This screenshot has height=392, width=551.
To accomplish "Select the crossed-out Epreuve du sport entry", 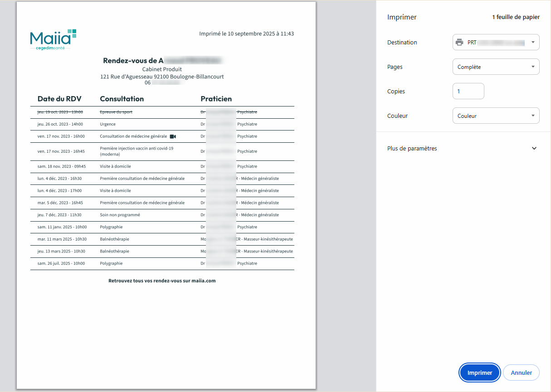I will pyautogui.click(x=116, y=112).
